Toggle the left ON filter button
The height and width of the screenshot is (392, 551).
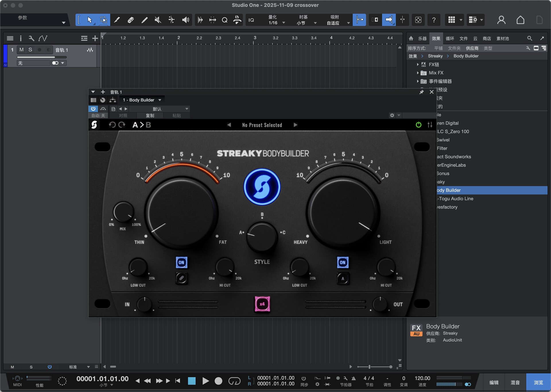[181, 262]
